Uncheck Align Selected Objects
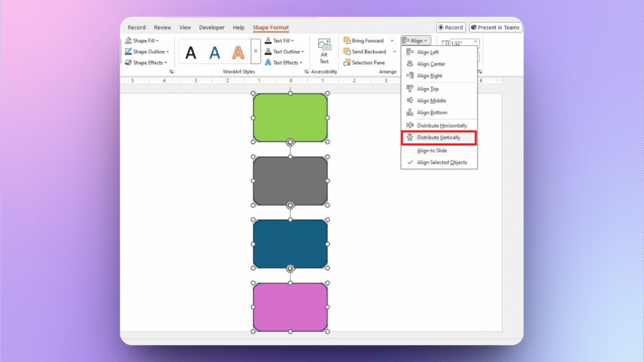 [440, 162]
